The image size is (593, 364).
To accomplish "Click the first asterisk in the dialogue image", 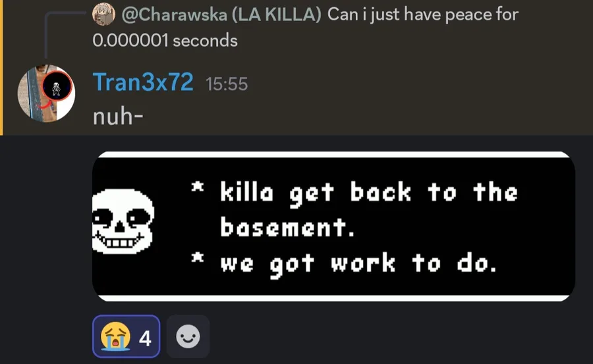I will pos(198,187).
